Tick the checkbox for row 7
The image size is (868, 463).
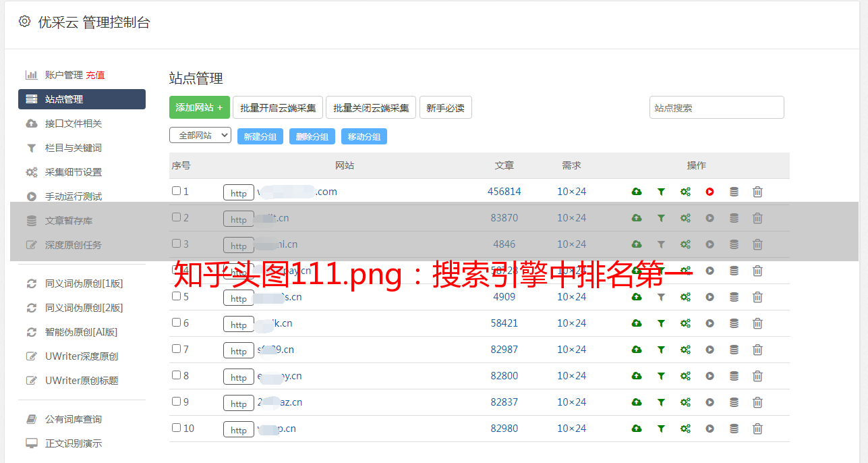[176, 349]
